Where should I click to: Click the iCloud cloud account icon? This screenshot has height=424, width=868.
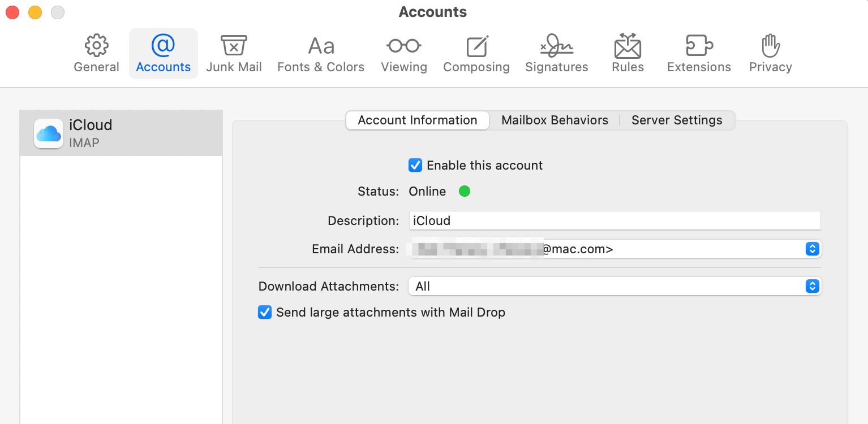[49, 133]
